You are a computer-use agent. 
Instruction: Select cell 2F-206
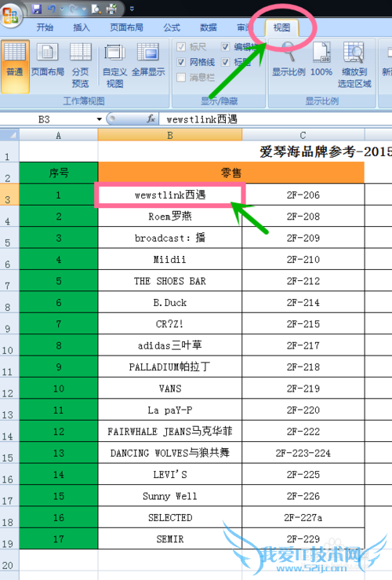point(303,195)
